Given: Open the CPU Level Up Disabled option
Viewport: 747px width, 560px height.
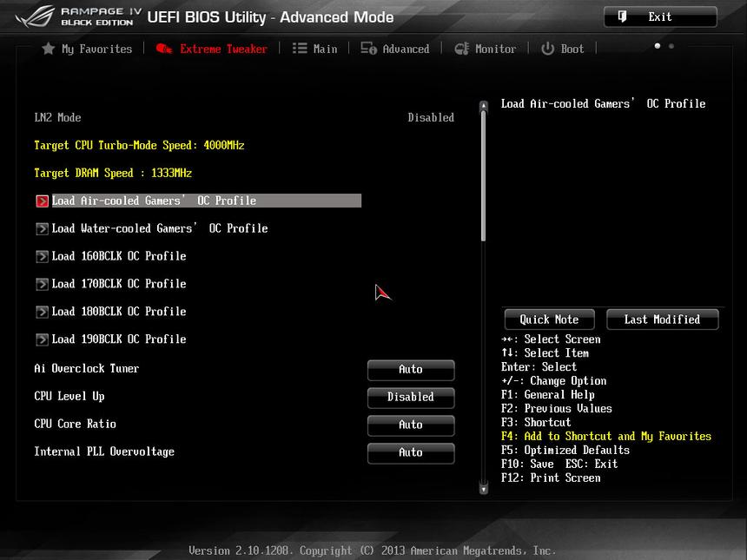Looking at the screenshot, I should [411, 397].
